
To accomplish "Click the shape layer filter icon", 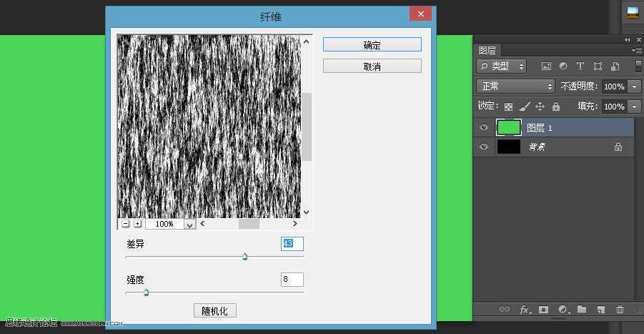I will (598, 66).
